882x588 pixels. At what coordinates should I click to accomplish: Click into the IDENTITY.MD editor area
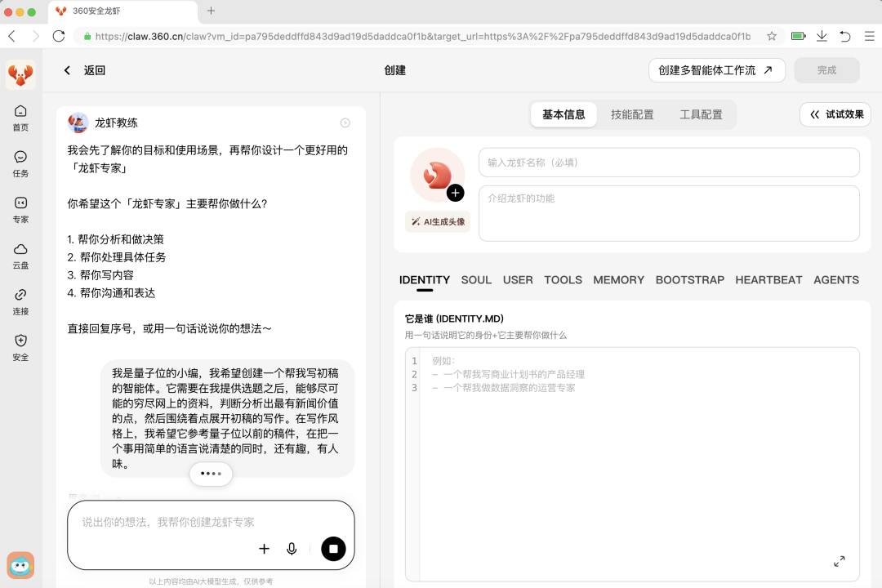tap(632, 464)
